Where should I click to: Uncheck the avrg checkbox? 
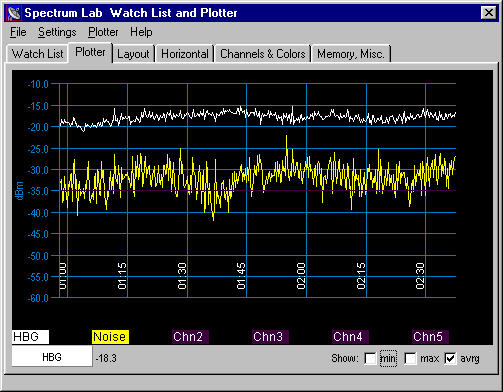tap(450, 359)
